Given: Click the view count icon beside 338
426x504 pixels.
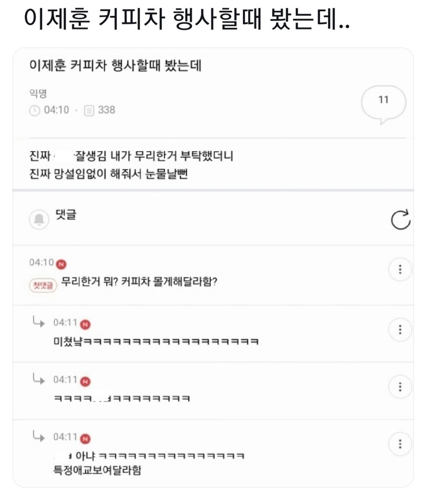Looking at the screenshot, I should pos(89,110).
